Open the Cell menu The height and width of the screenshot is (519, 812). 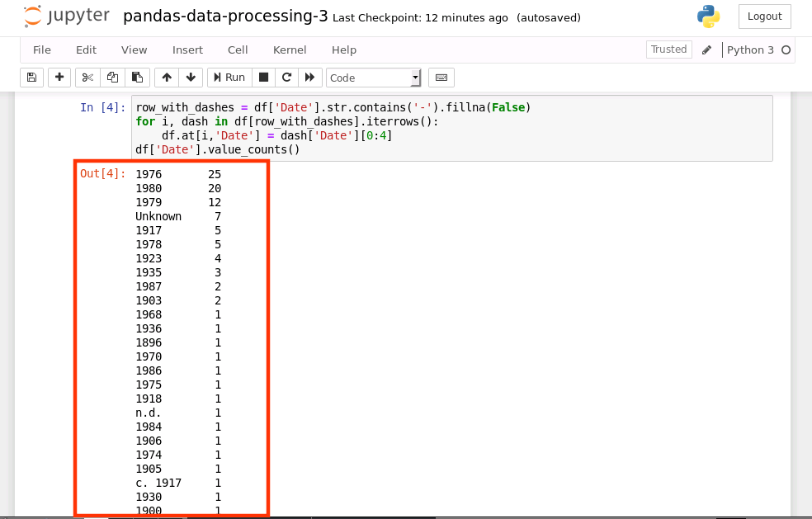click(238, 50)
